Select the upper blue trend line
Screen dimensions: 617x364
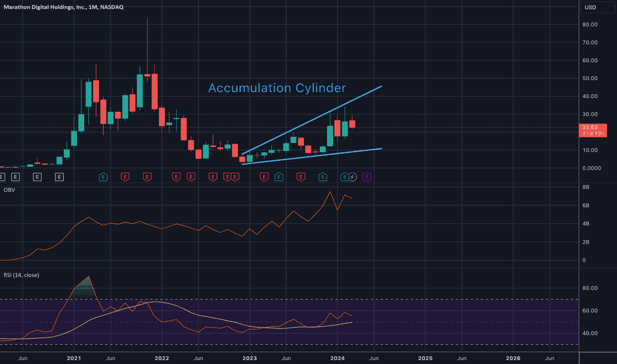point(312,120)
